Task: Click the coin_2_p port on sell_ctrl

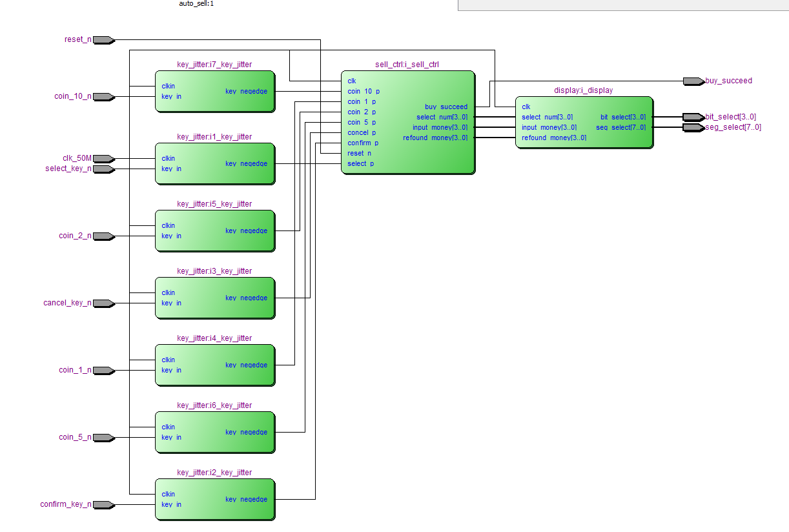Action: coord(362,112)
